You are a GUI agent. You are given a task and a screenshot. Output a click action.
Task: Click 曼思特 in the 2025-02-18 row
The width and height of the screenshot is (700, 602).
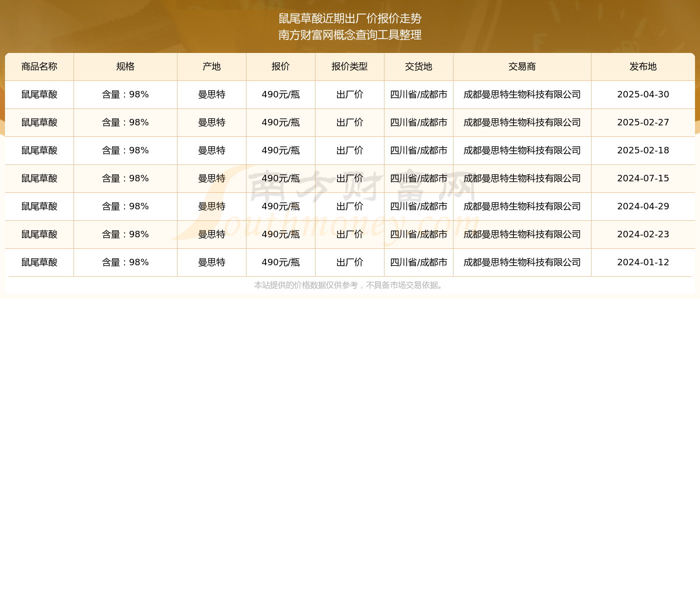click(211, 150)
